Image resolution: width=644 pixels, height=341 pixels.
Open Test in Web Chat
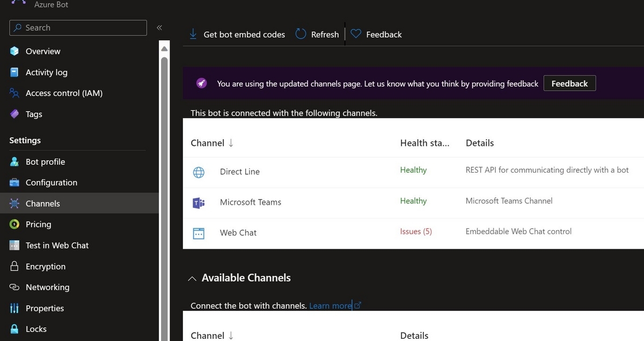pos(57,246)
